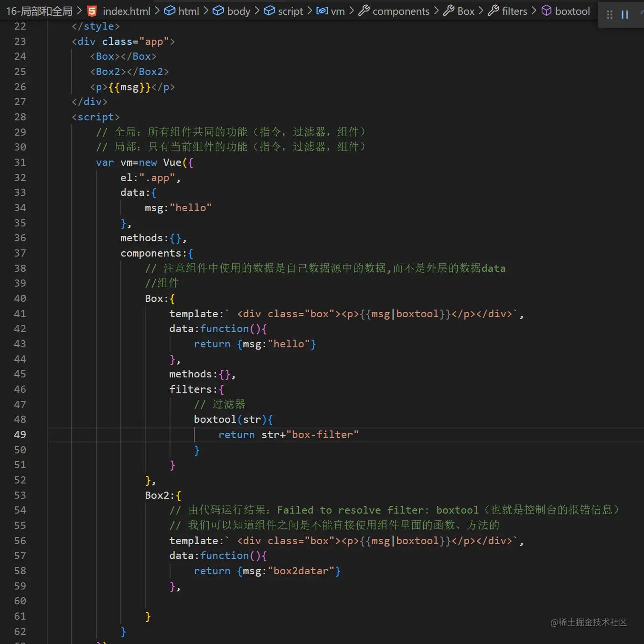Select the html element breadcrumb symbol
This screenshot has width=644, height=644.
tap(182, 11)
